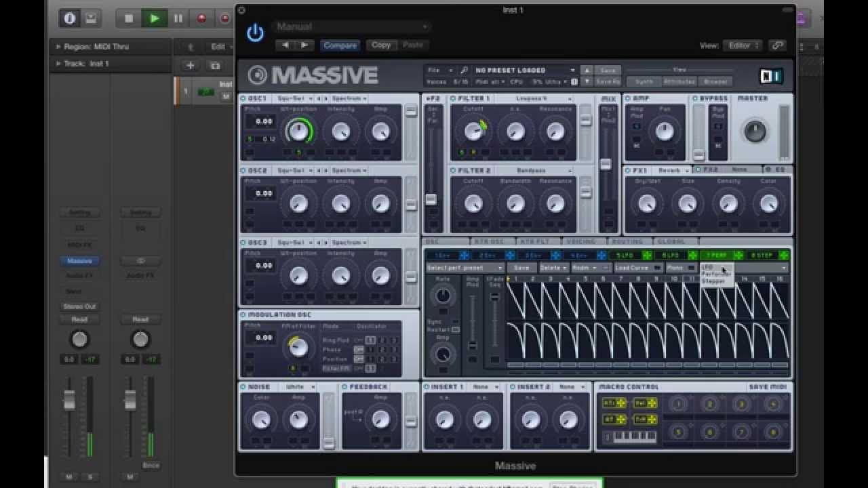
Task: Click the 7 PERF green crosshair handle
Action: [738, 256]
